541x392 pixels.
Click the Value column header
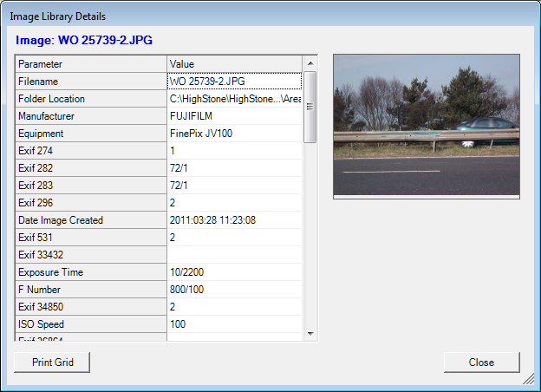tap(235, 64)
